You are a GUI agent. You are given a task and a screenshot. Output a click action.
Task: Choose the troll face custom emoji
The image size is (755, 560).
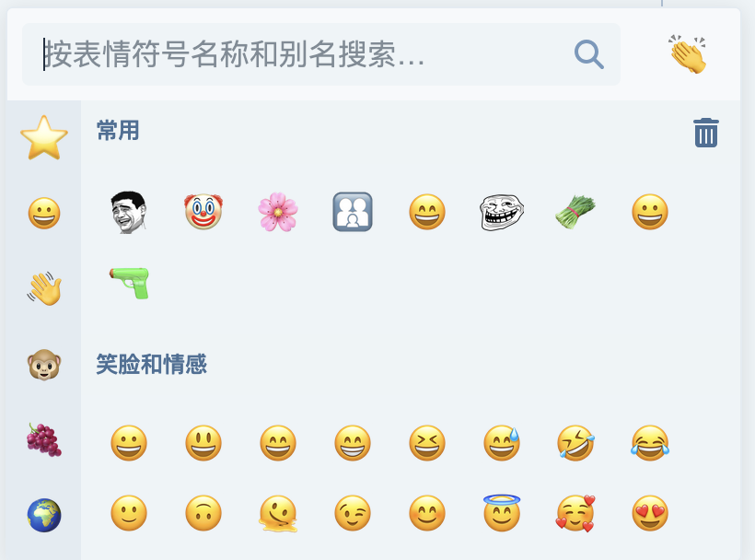(x=501, y=213)
